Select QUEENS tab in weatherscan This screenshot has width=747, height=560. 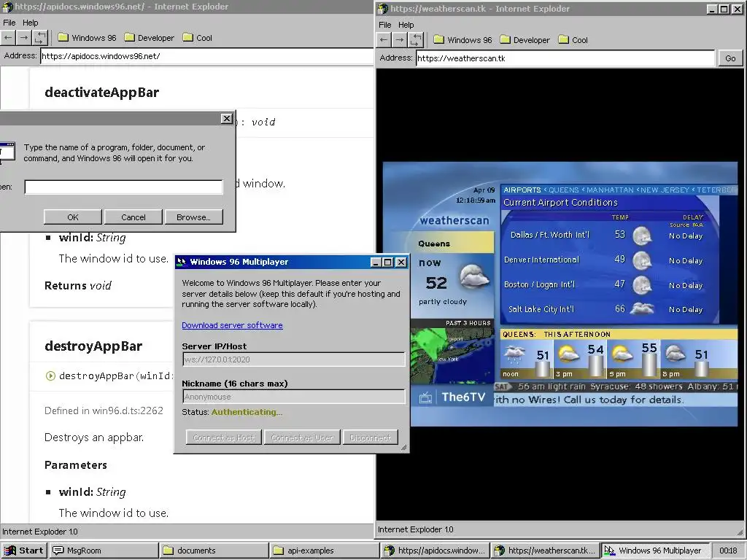tap(564, 190)
